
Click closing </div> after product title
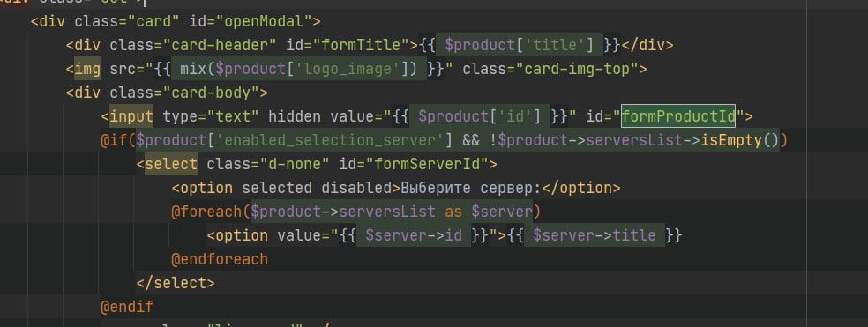pyautogui.click(x=647, y=45)
